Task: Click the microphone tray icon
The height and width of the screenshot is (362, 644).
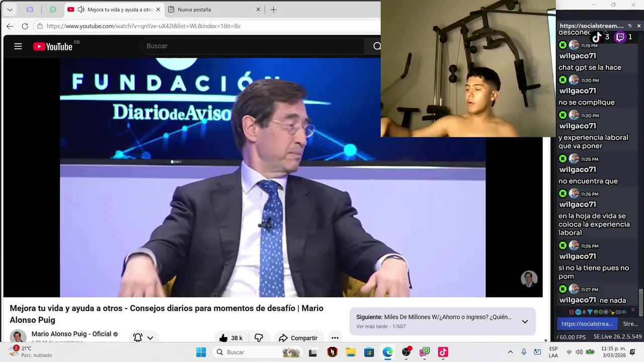Action: (x=524, y=352)
